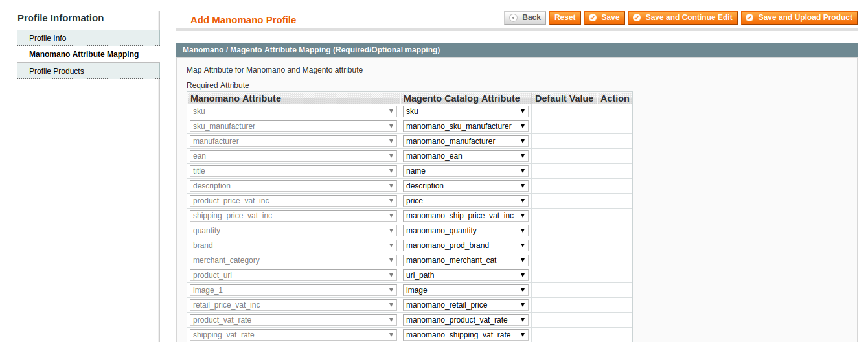Screen dimensions: 868x342
Task: Click the Back button
Action: [525, 17]
